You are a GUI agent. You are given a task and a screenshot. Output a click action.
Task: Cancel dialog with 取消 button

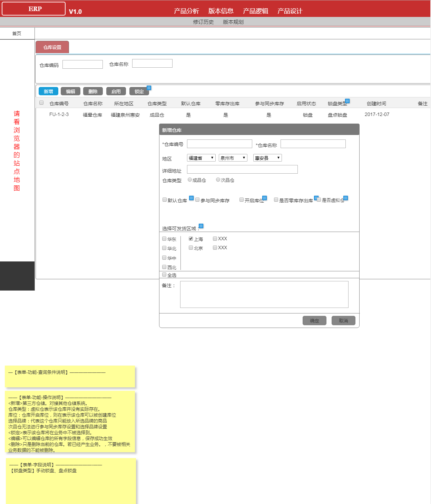pyautogui.click(x=343, y=321)
